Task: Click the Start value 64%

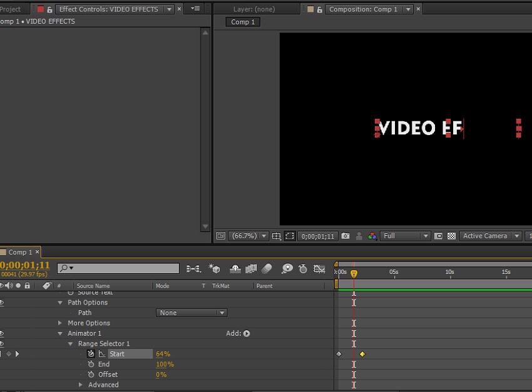Action: pyautogui.click(x=163, y=354)
